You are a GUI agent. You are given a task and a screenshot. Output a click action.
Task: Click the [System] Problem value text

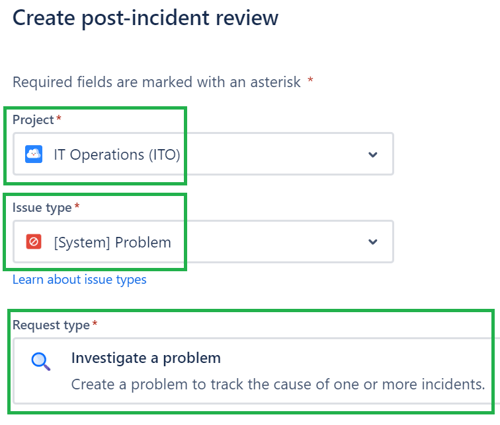click(112, 242)
